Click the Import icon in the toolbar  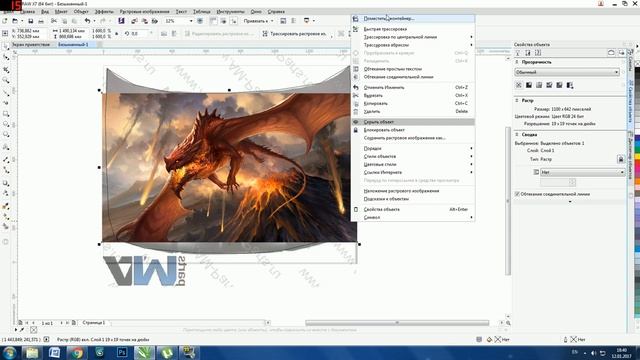pos(135,21)
